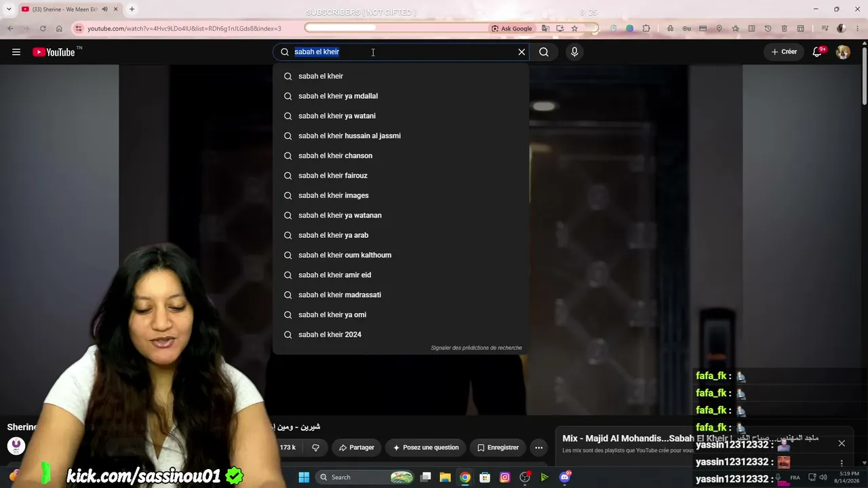Open the three-dot more actions menu
Screen dimensions: 868x488
pos(538,447)
